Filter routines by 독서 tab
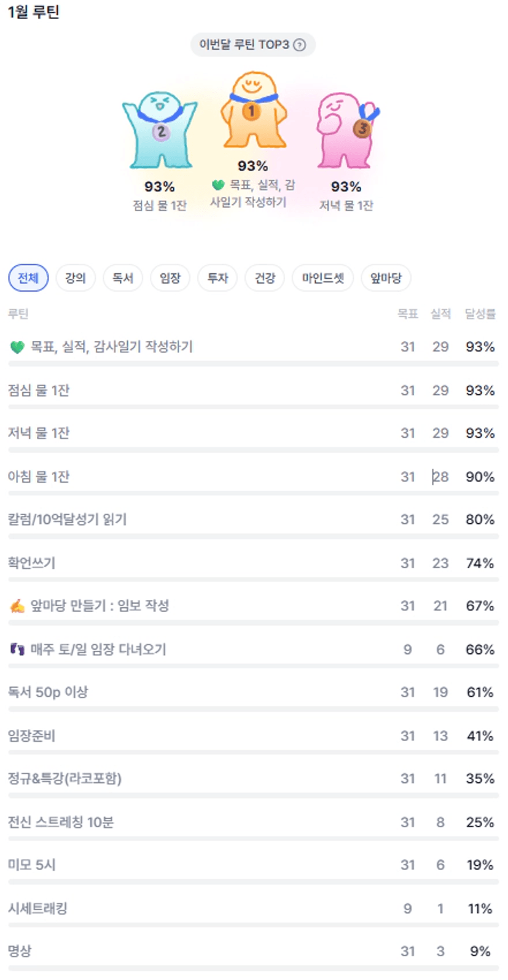Image resolution: width=508 pixels, height=980 pixels. [x=123, y=278]
